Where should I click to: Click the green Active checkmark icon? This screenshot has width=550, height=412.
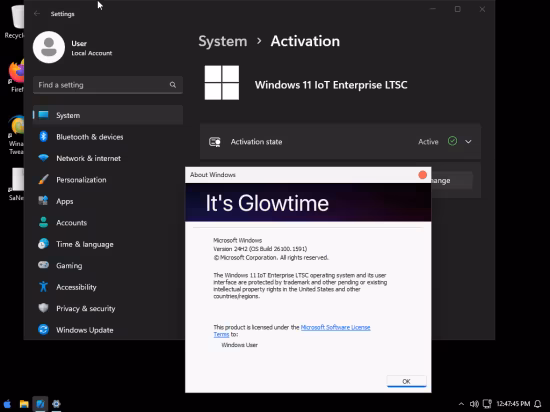coord(452,141)
